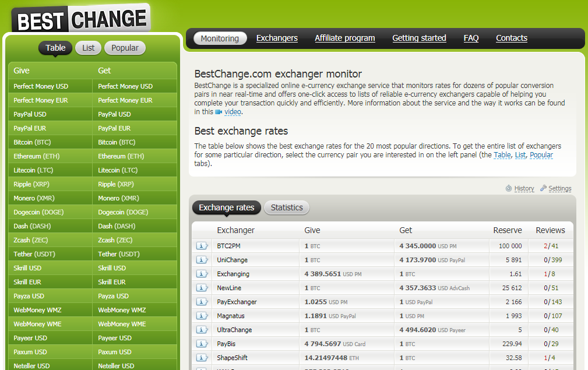Open the FAQ page
Screen dimensions: 588x370
pos(471,38)
